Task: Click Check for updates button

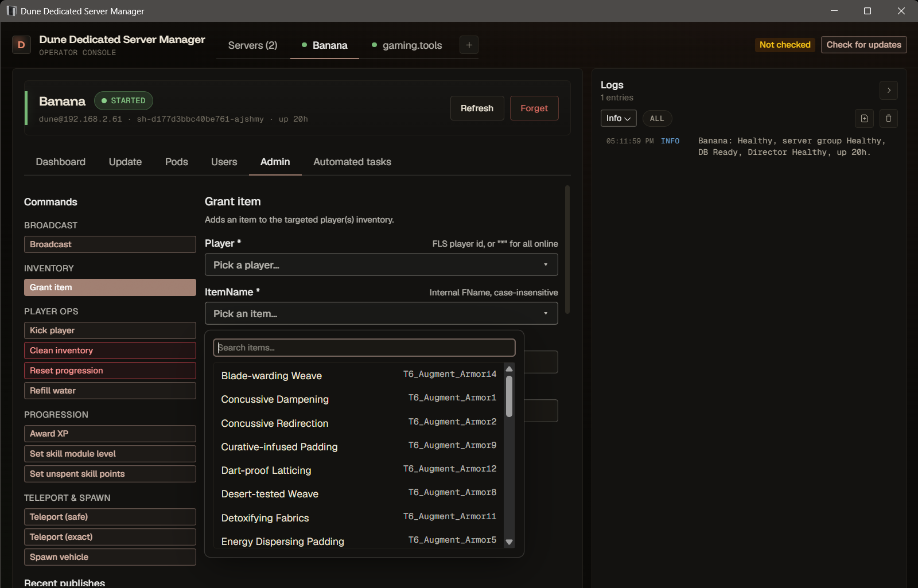Action: click(x=863, y=45)
